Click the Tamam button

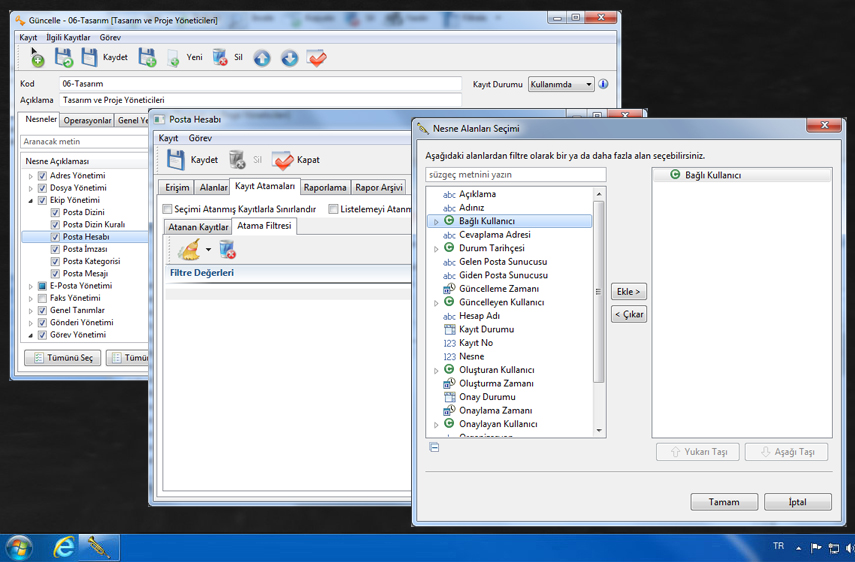tap(724, 502)
